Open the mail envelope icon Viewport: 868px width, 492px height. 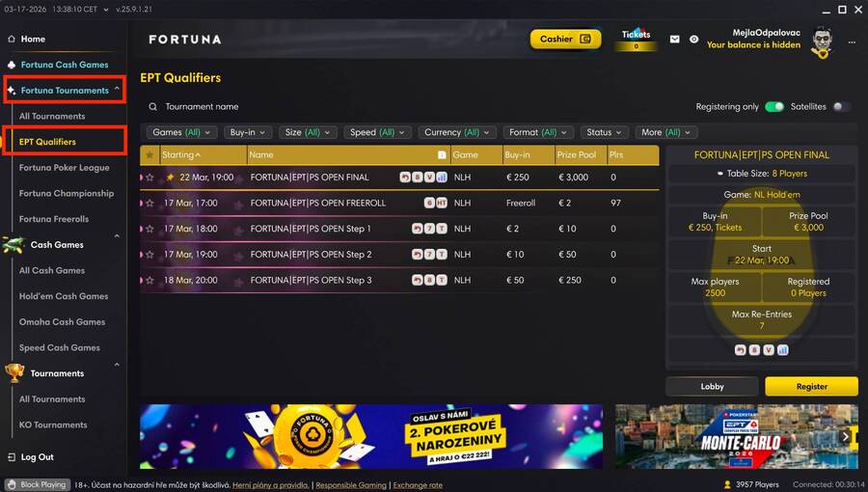click(674, 40)
